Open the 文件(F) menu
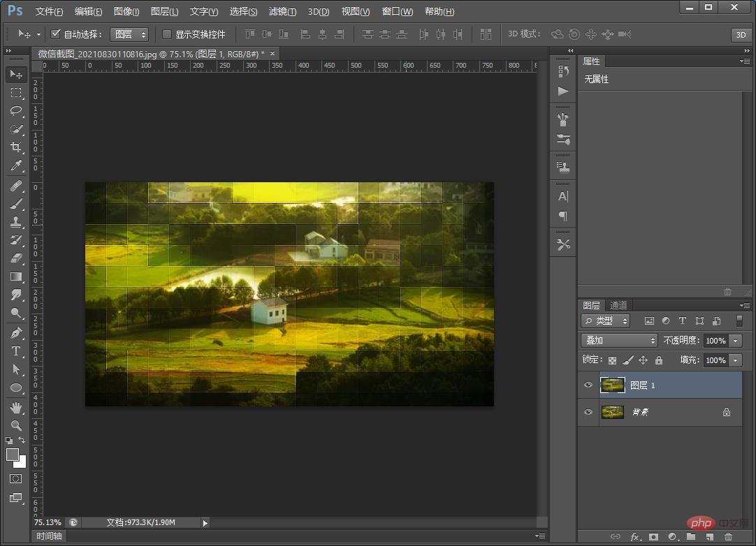This screenshot has height=546, width=756. coord(49,12)
